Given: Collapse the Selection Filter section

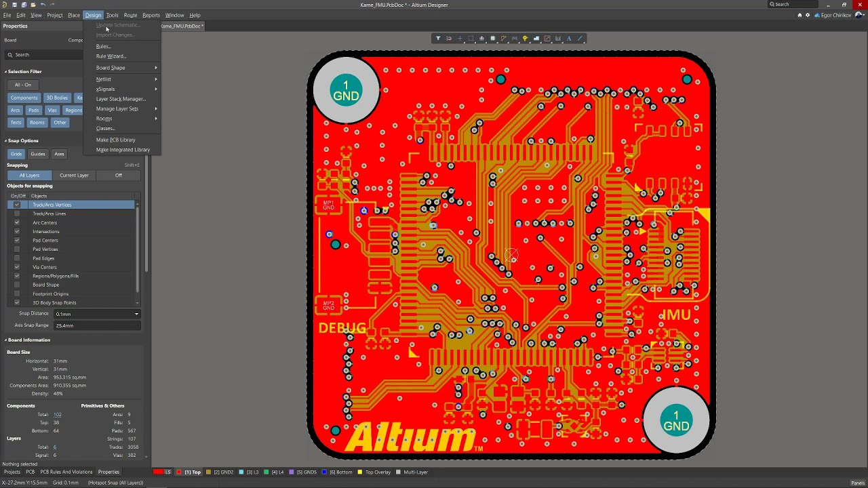Looking at the screenshot, I should coord(6,71).
